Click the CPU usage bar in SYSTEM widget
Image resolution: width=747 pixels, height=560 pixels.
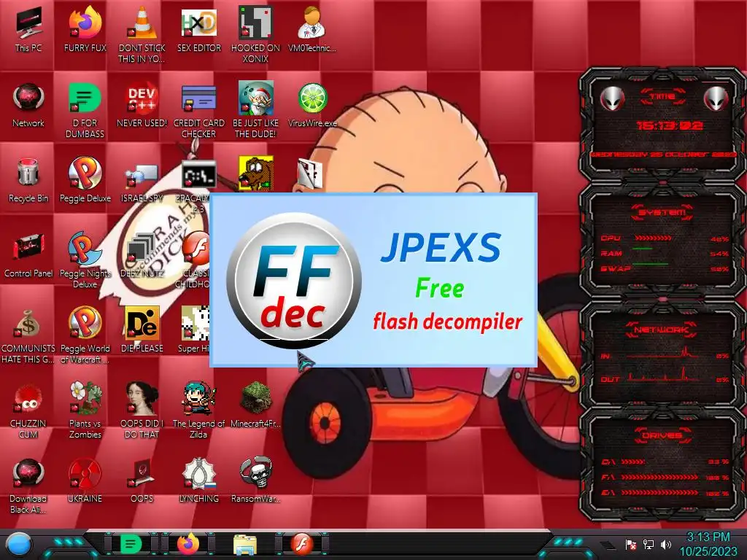pos(653,238)
